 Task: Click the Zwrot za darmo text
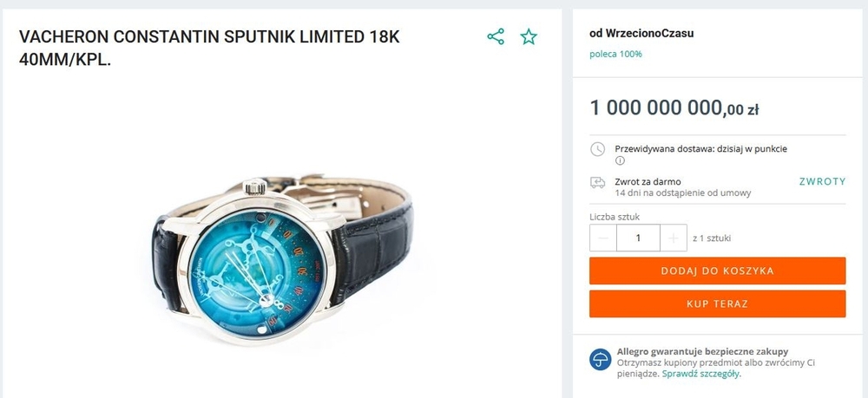tap(647, 181)
